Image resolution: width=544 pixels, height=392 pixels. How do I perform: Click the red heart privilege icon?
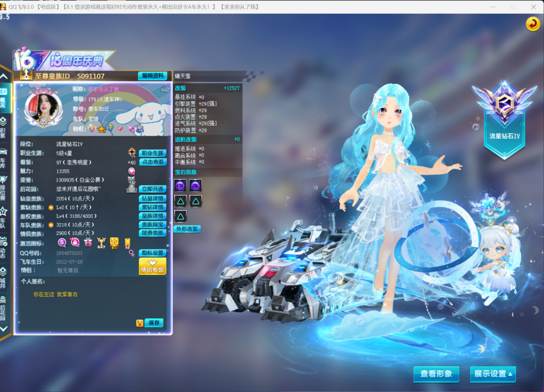[120, 128]
